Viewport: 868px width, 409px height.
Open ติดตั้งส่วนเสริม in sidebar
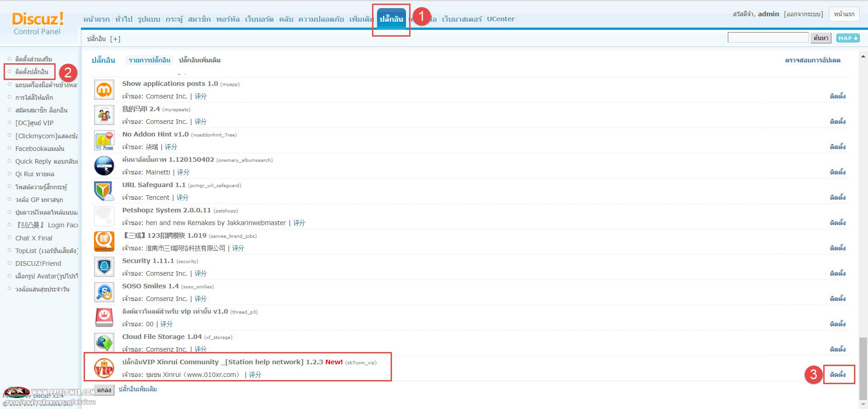[33, 59]
